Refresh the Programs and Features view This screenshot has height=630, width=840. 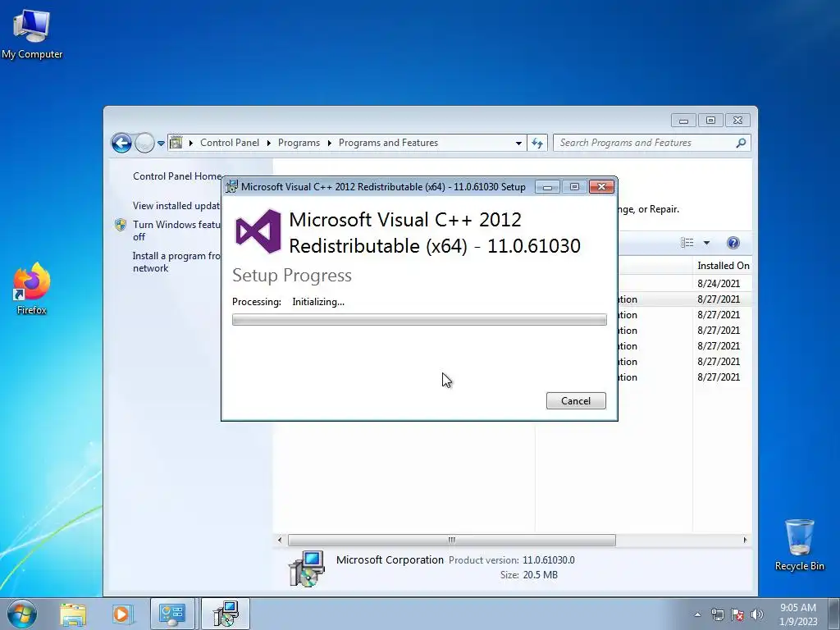tap(537, 143)
